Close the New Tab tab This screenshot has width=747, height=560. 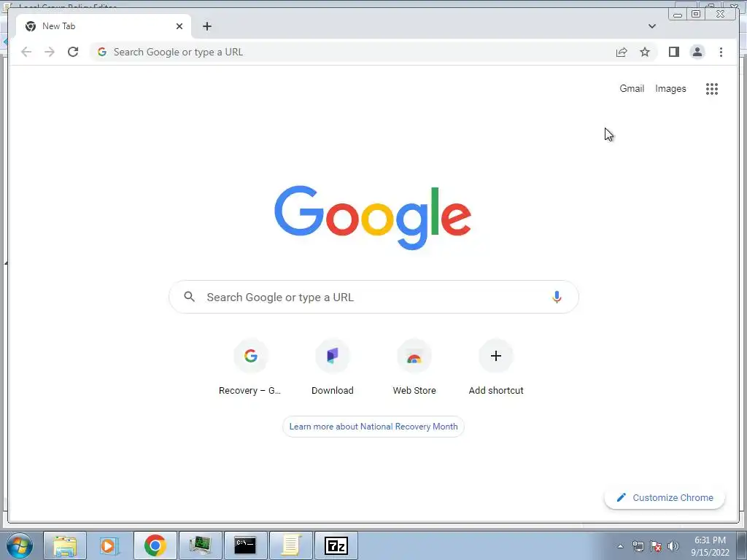click(179, 26)
